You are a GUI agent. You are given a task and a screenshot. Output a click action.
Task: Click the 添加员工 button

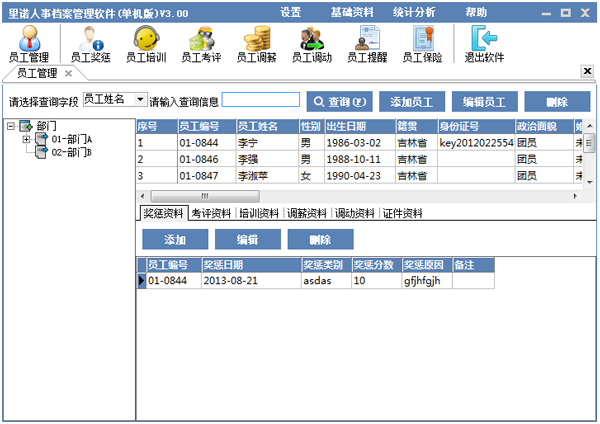tap(412, 101)
